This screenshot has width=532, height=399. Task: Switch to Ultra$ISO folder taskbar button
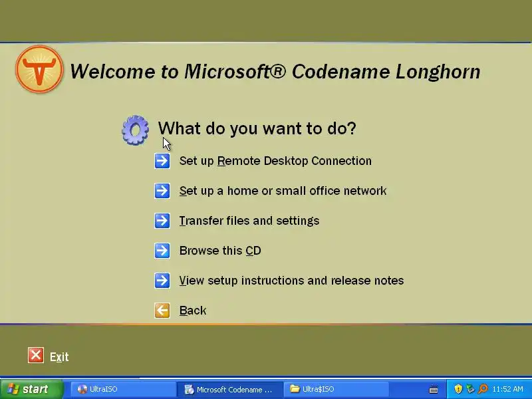pos(336,389)
